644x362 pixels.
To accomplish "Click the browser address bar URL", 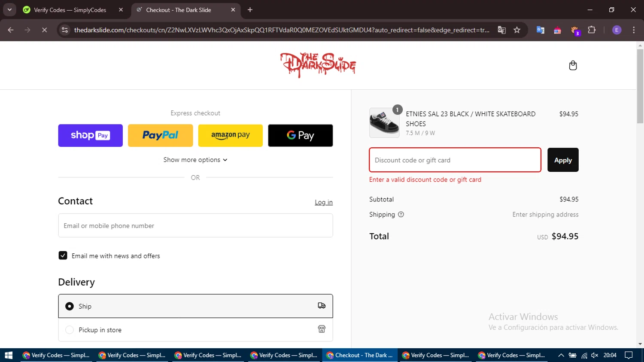I will click(282, 30).
